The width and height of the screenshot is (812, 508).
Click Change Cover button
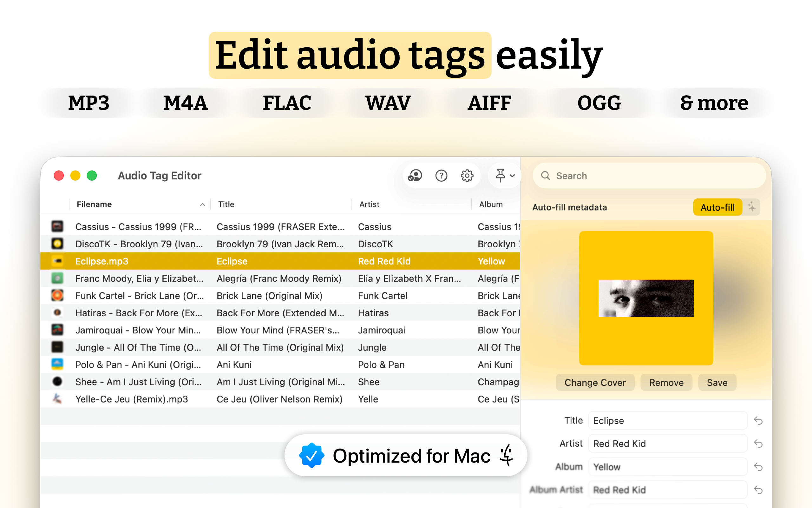(x=595, y=382)
